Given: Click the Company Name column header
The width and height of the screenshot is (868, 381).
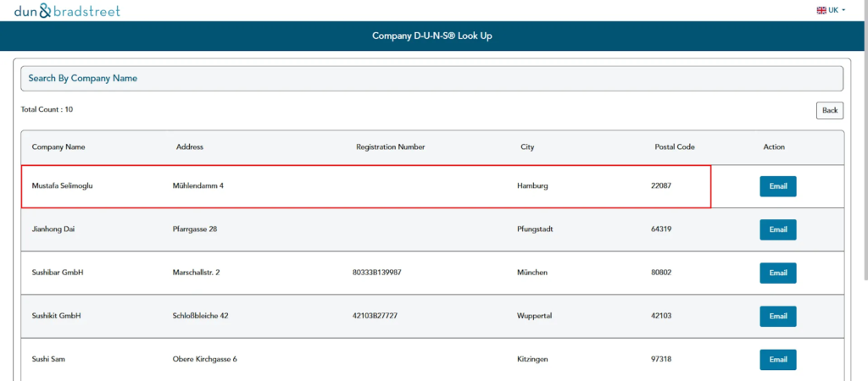Looking at the screenshot, I should [58, 147].
